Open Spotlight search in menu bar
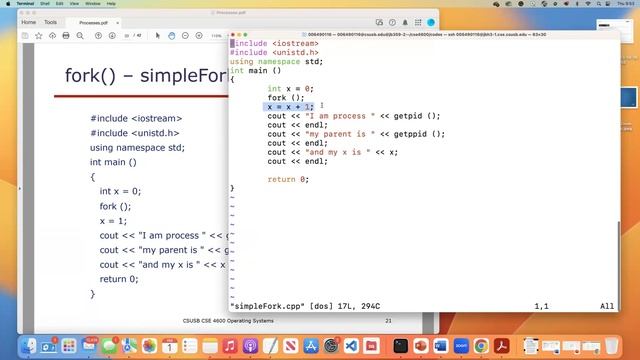Screen dimensions: 640x360 pyautogui.click(x=598, y=3)
